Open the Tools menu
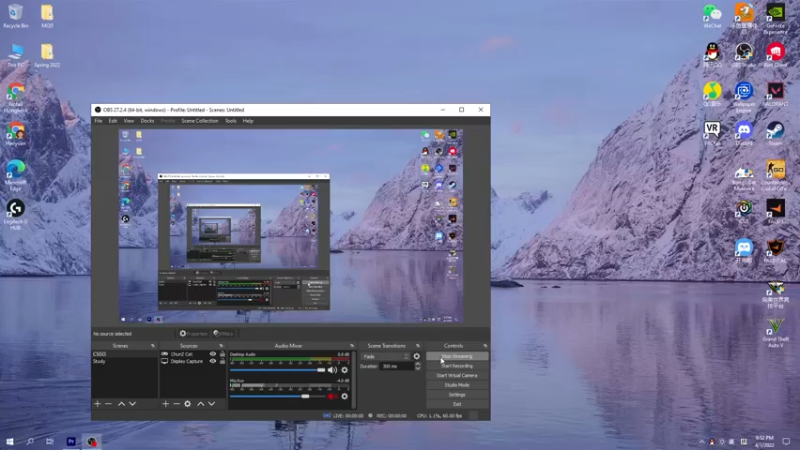 pyautogui.click(x=231, y=121)
